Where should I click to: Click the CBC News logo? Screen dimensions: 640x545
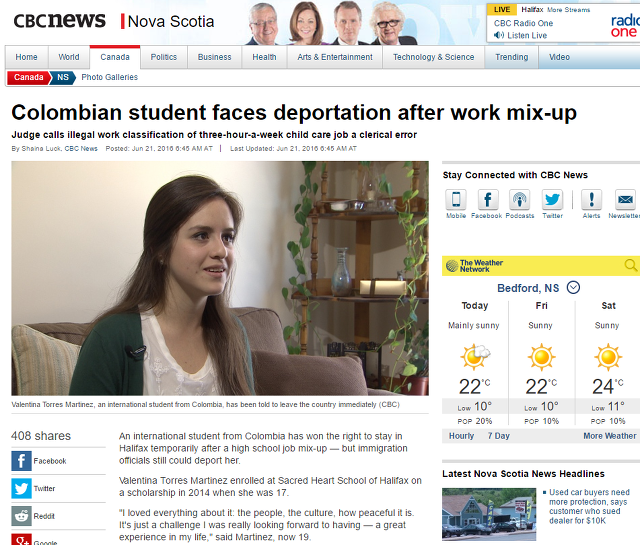coord(60,20)
